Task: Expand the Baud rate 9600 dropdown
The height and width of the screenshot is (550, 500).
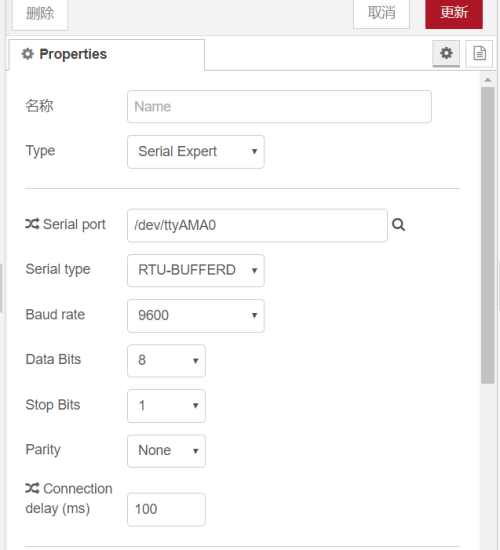Action: [196, 316]
